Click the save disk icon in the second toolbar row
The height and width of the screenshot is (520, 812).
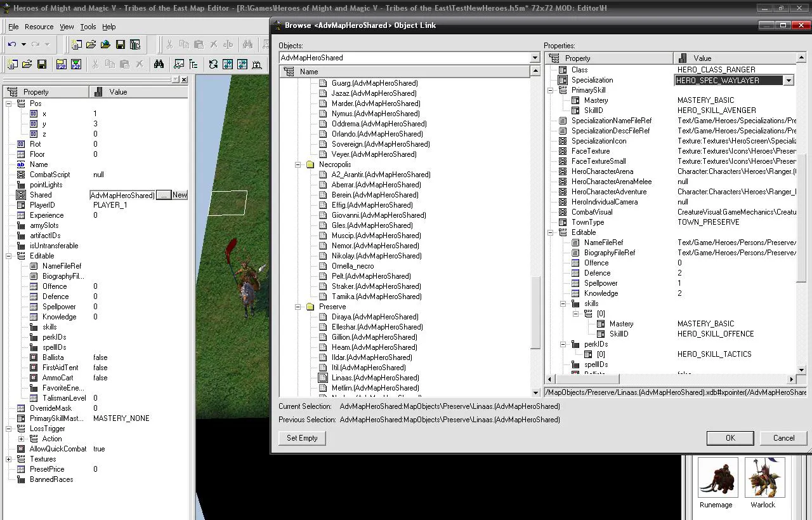pos(42,64)
